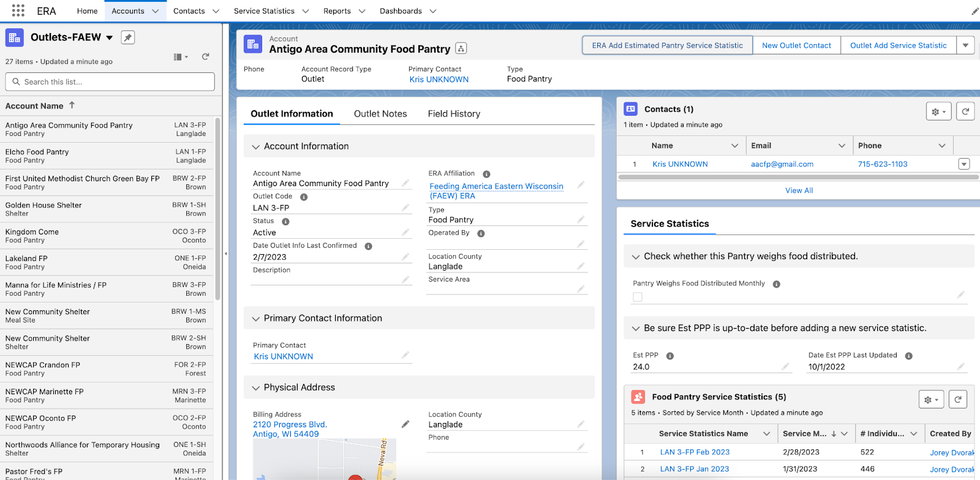Open the LAN 3-FP Jan 2023 record
Viewport: 980px width, 480px height.
click(695, 470)
